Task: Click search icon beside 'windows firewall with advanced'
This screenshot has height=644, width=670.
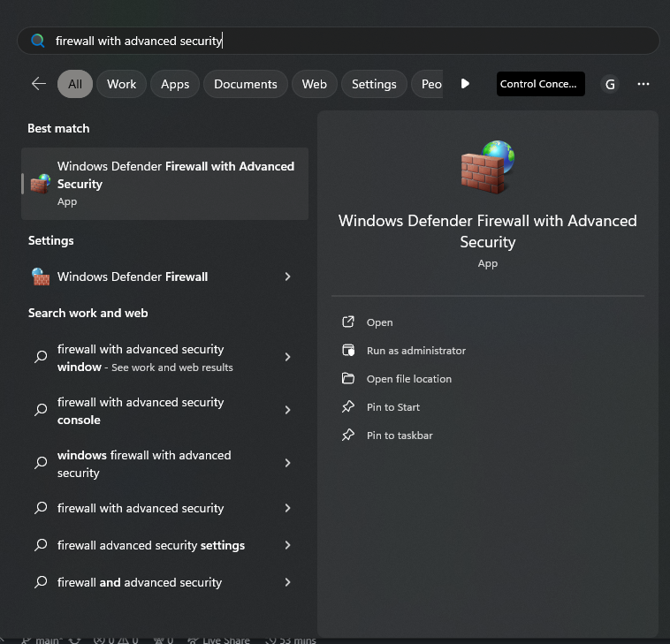Action: pyautogui.click(x=41, y=463)
